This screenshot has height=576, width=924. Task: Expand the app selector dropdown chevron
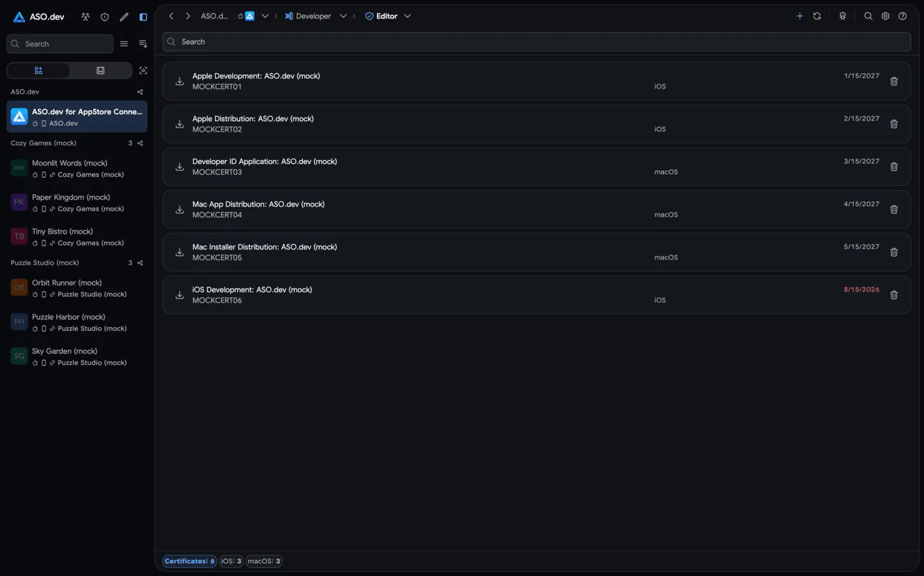coord(265,16)
